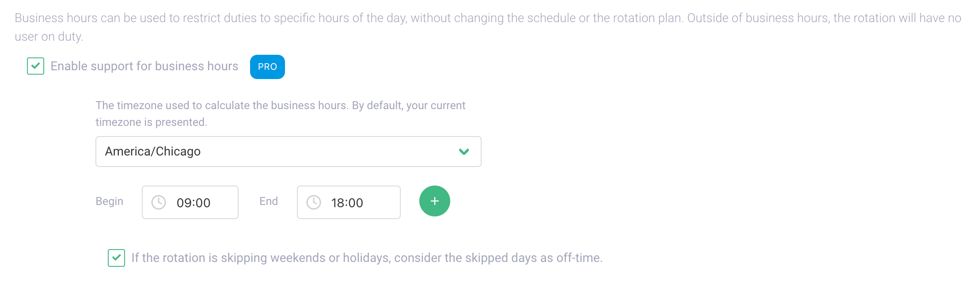Click the clock icon in End field
This screenshot has width=980, height=288.
[x=314, y=202]
